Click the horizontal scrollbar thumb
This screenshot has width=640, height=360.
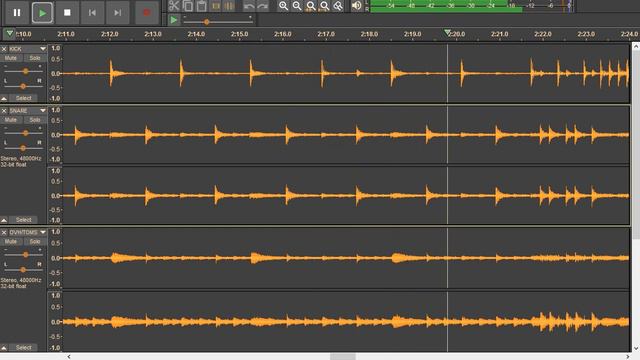342,357
